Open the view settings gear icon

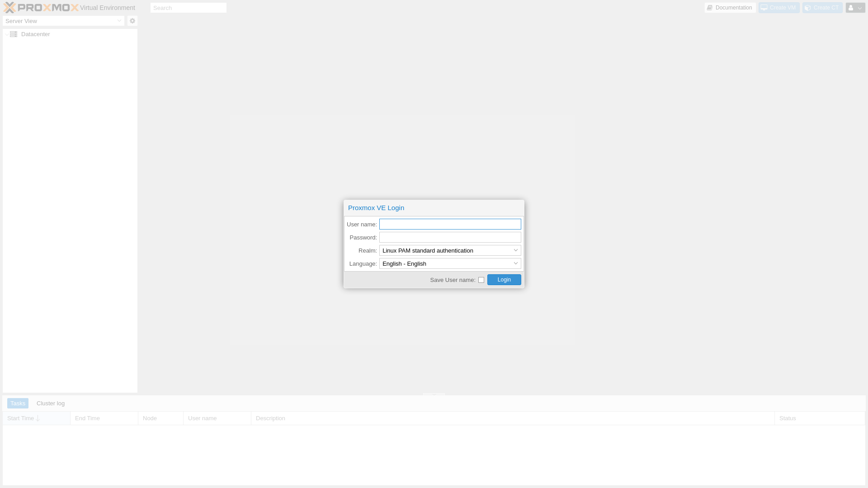point(132,21)
